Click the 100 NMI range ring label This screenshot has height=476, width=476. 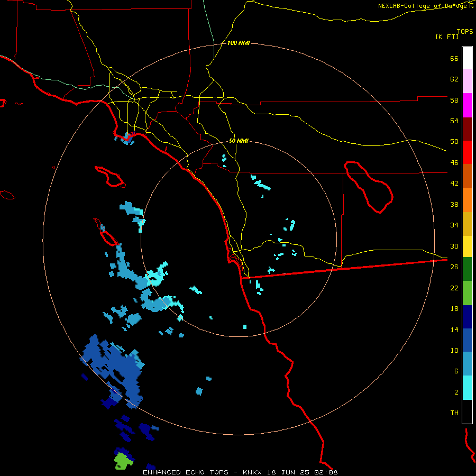(239, 43)
